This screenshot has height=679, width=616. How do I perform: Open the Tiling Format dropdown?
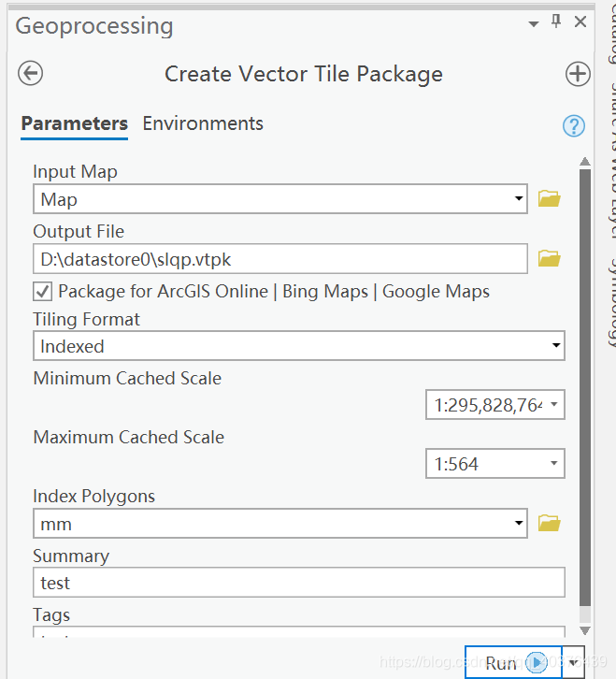pyautogui.click(x=556, y=346)
